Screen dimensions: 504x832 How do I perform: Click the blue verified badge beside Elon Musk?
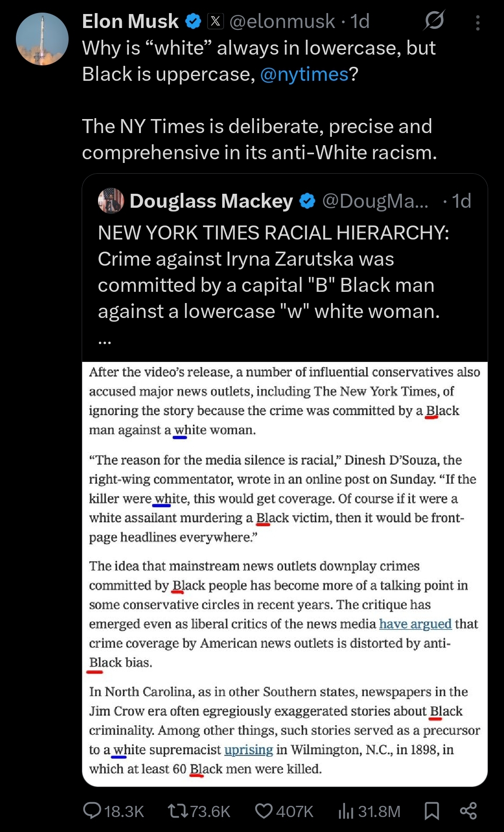tap(193, 21)
